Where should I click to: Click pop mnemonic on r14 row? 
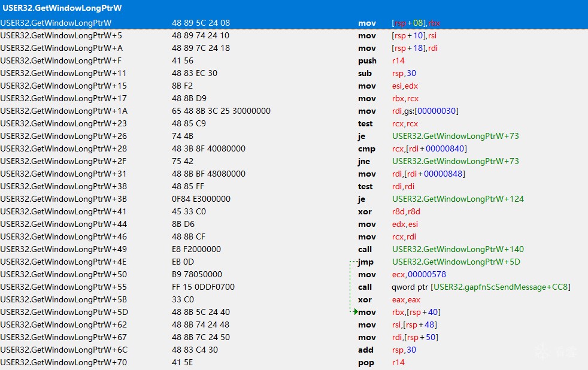tap(366, 362)
